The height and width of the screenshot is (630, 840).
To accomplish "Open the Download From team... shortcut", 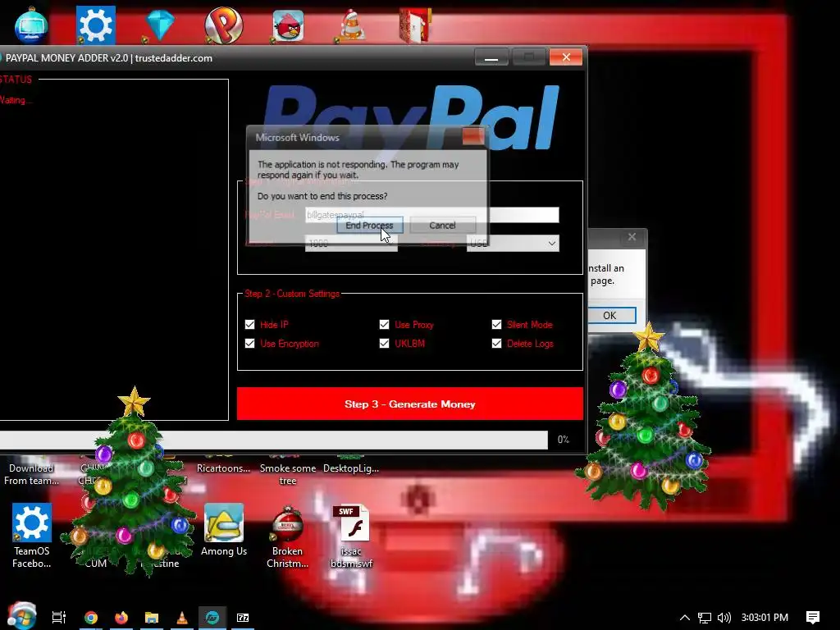I will (31, 474).
